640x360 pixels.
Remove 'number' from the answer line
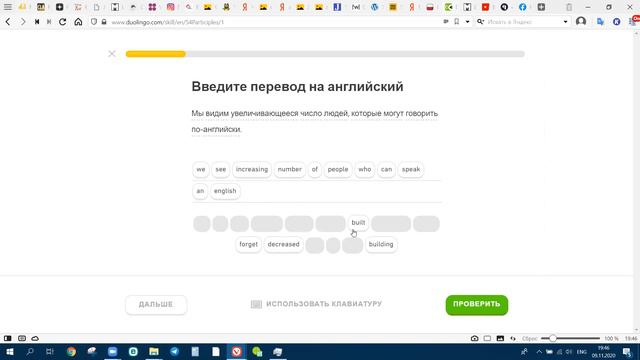pos(289,169)
